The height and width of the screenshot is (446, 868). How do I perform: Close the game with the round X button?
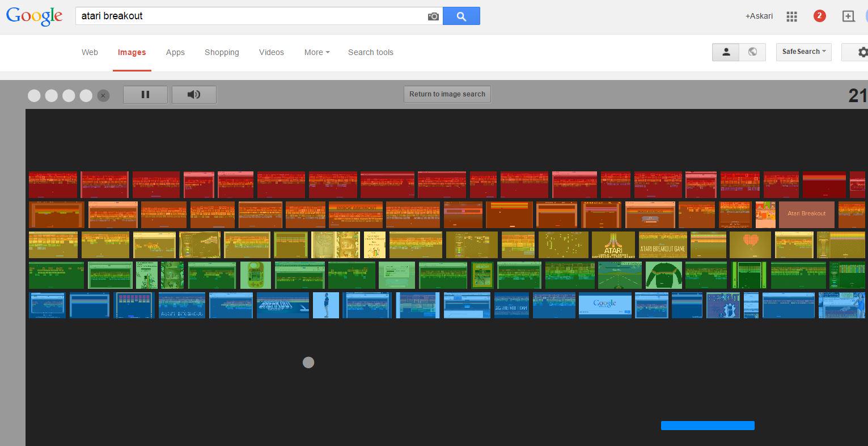[103, 96]
